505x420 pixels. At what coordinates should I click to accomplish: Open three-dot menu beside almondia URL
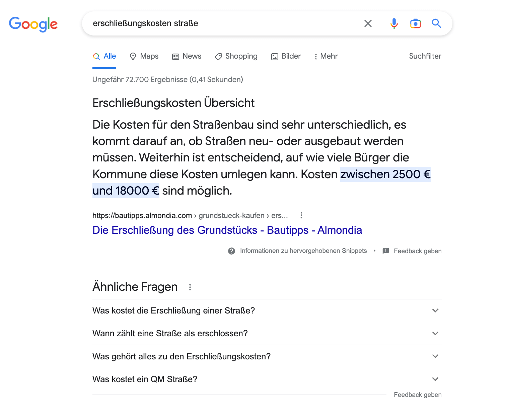301,215
